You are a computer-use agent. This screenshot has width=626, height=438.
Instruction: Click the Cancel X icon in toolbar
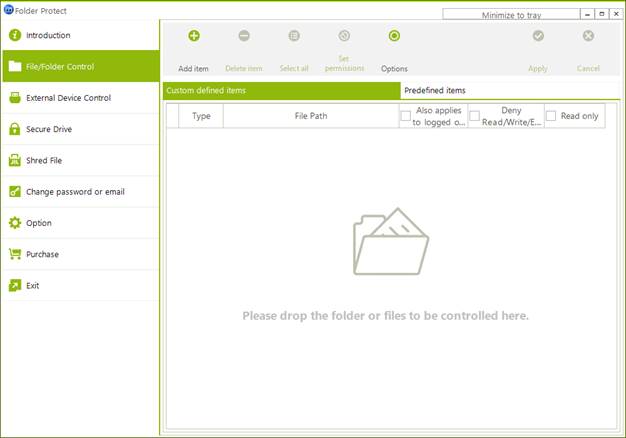[588, 36]
